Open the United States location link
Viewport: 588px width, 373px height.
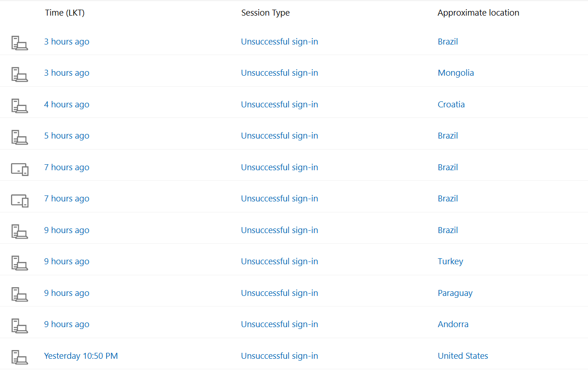pyautogui.click(x=463, y=356)
